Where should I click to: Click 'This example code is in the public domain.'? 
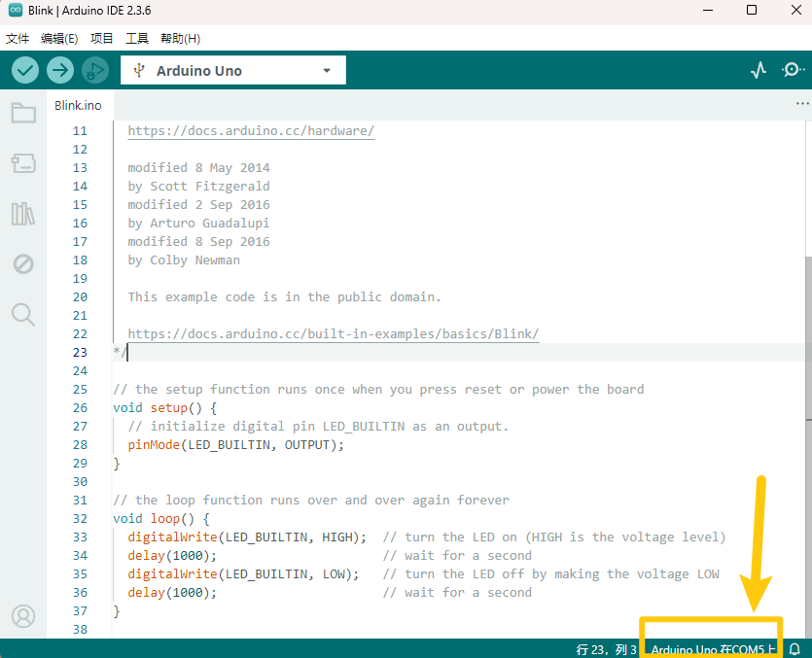tap(284, 297)
